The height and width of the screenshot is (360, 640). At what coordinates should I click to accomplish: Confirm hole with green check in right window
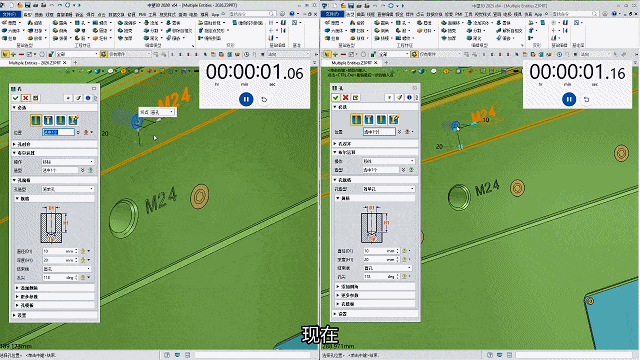coord(336,97)
